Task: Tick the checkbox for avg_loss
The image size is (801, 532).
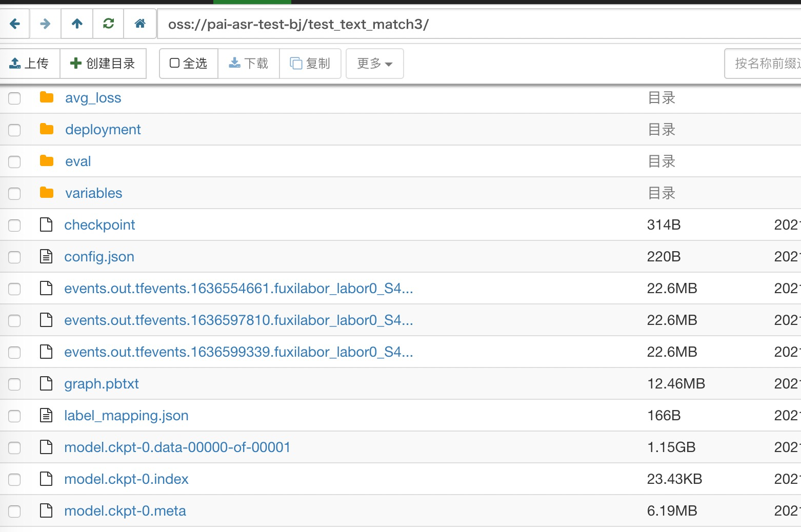Action: point(14,98)
